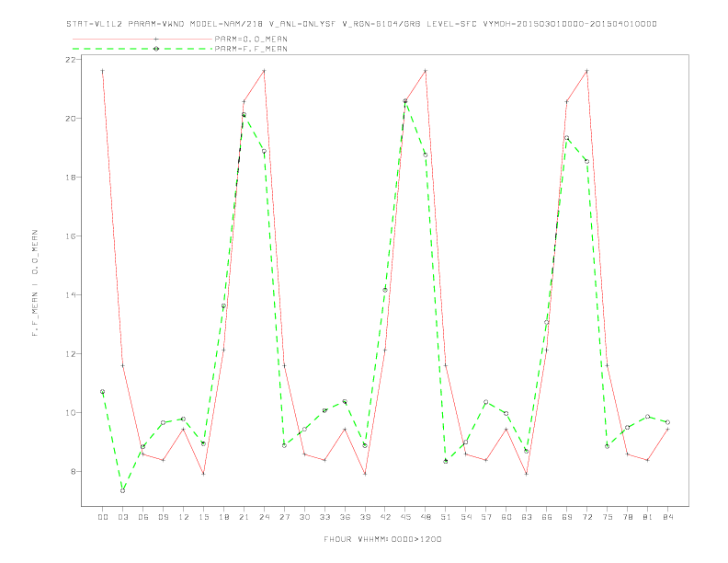
Task: Click red plus peak data point at hour 48
Action: point(426,71)
